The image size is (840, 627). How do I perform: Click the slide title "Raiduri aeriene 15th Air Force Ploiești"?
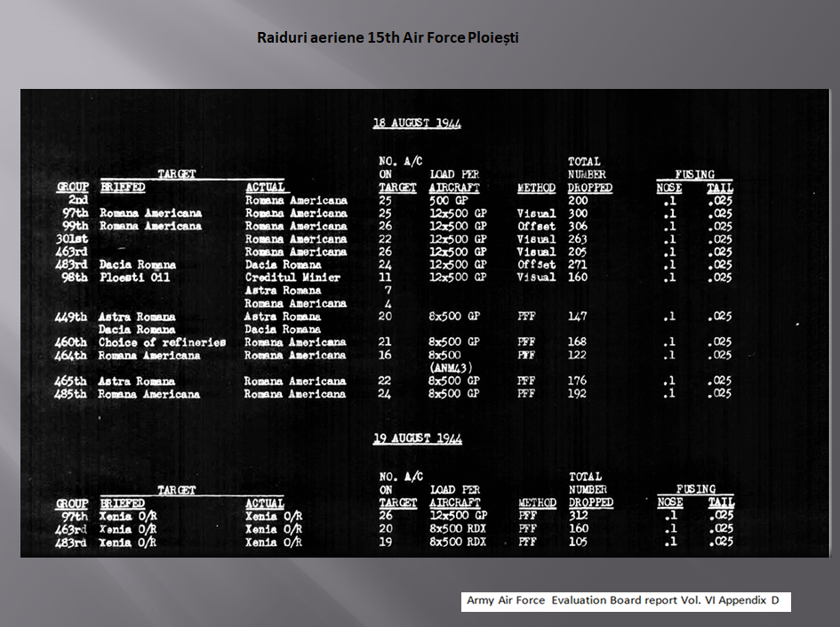388,37
